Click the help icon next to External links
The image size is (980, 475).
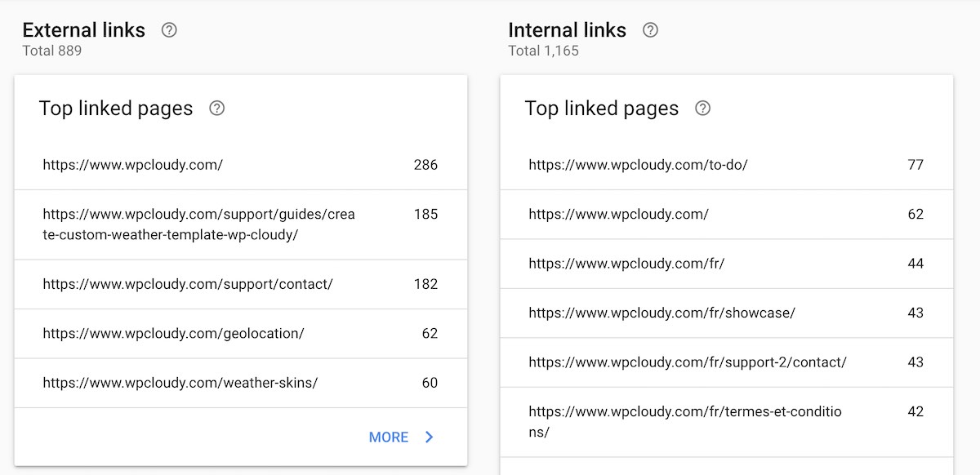pyautogui.click(x=169, y=30)
